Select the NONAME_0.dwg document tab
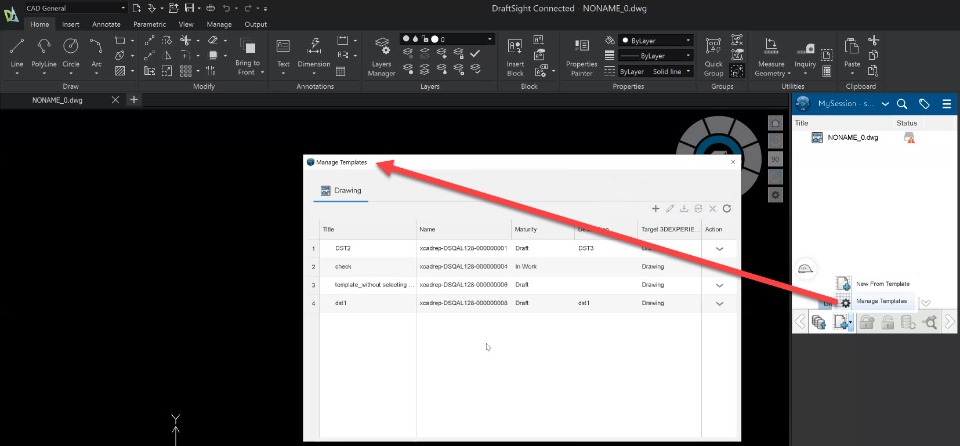This screenshot has height=446, width=960. point(57,100)
